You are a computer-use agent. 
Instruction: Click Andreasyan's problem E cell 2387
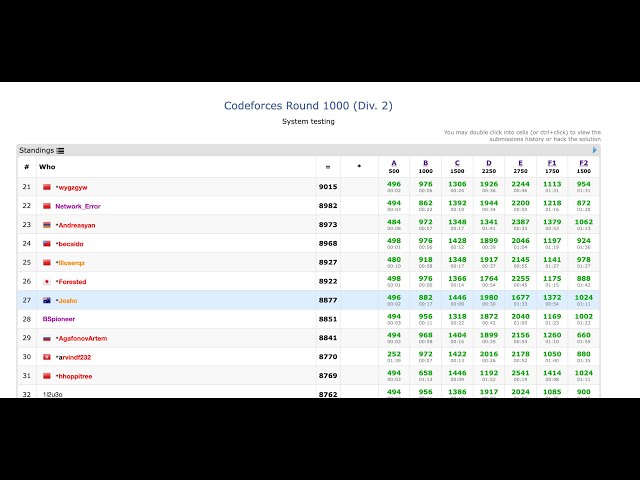pyautogui.click(x=520, y=222)
